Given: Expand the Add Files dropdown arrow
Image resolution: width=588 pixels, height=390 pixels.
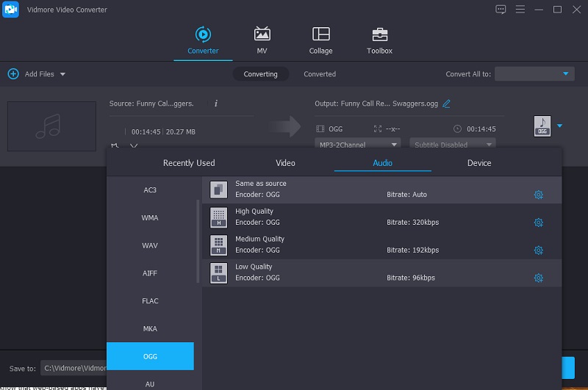Looking at the screenshot, I should click(62, 74).
